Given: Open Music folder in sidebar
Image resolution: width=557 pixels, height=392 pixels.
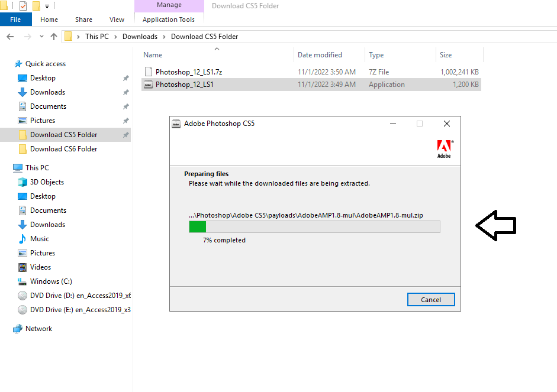Looking at the screenshot, I should (40, 239).
